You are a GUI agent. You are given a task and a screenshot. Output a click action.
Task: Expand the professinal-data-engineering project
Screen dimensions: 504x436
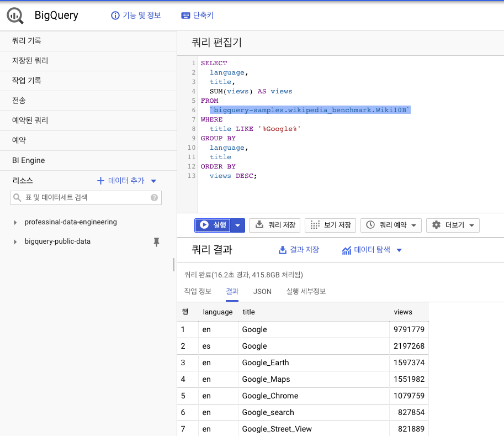point(15,222)
